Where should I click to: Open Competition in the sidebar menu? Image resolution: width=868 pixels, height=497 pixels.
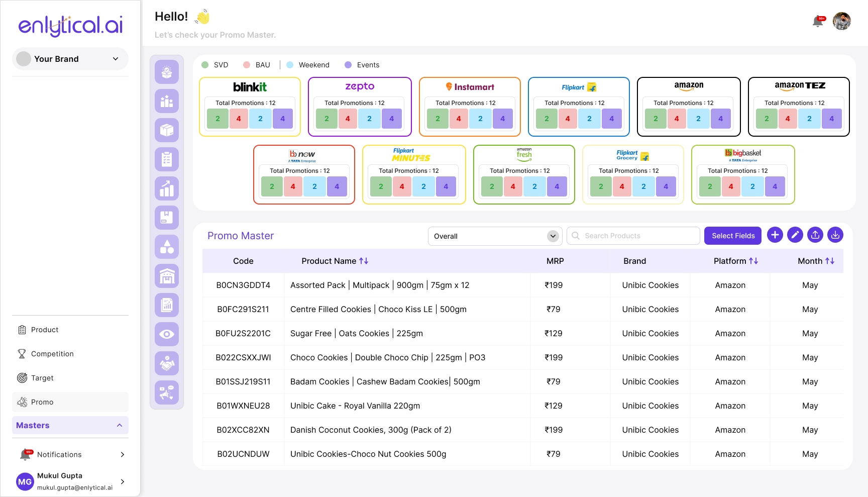[70, 354]
